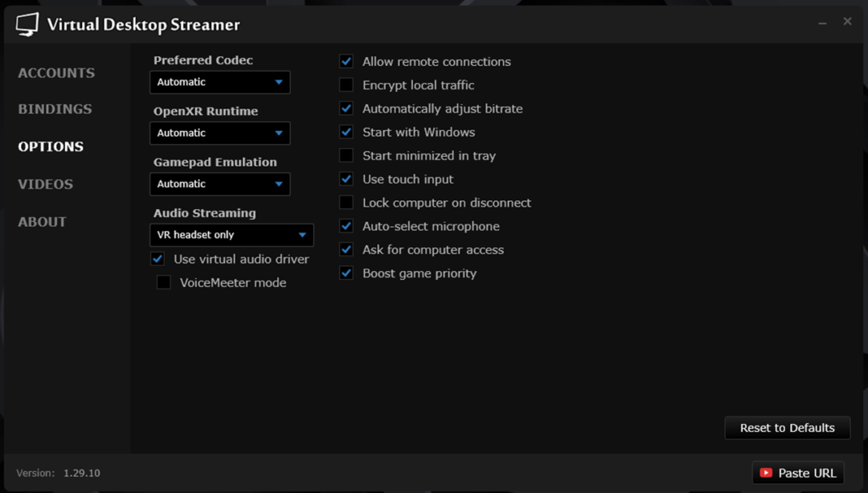Open the Bindings section
The width and height of the screenshot is (868, 493).
tap(55, 109)
